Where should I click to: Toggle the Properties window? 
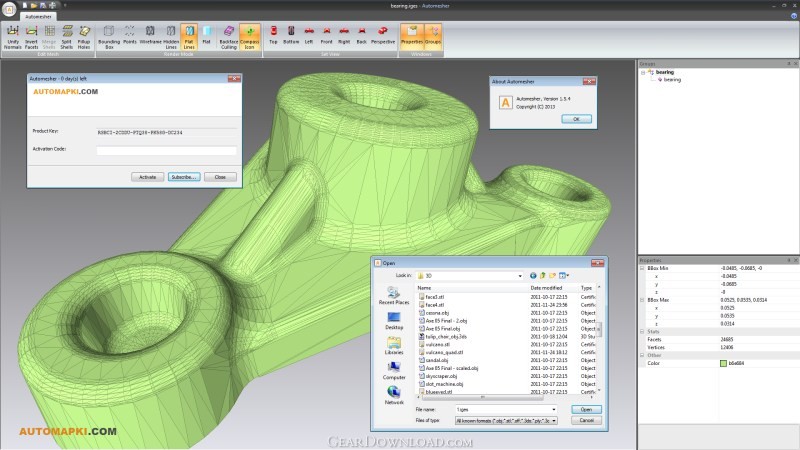[x=412, y=37]
